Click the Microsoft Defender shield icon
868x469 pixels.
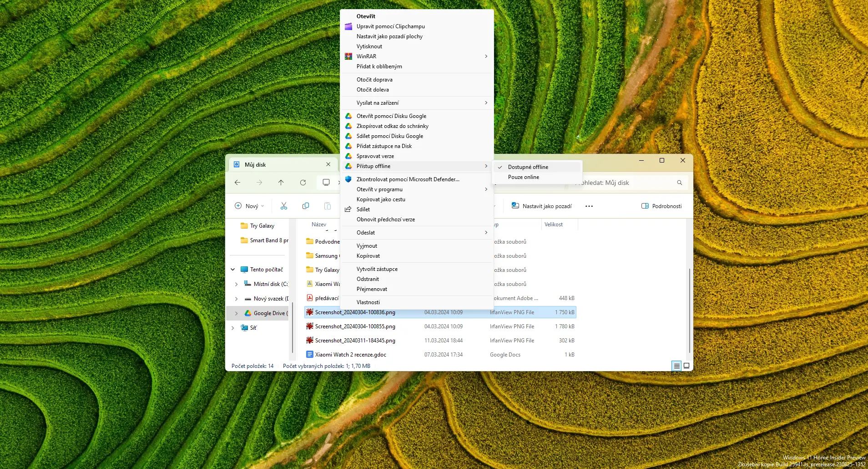348,179
